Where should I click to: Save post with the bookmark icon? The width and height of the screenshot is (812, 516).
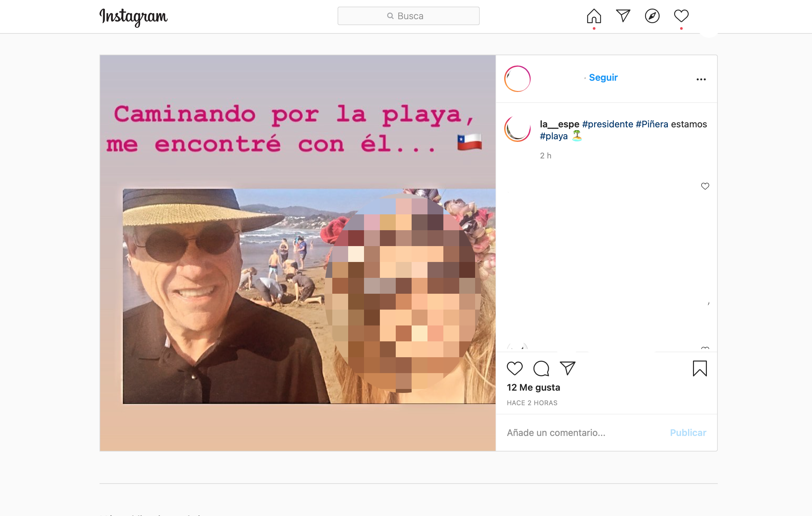[x=700, y=368]
